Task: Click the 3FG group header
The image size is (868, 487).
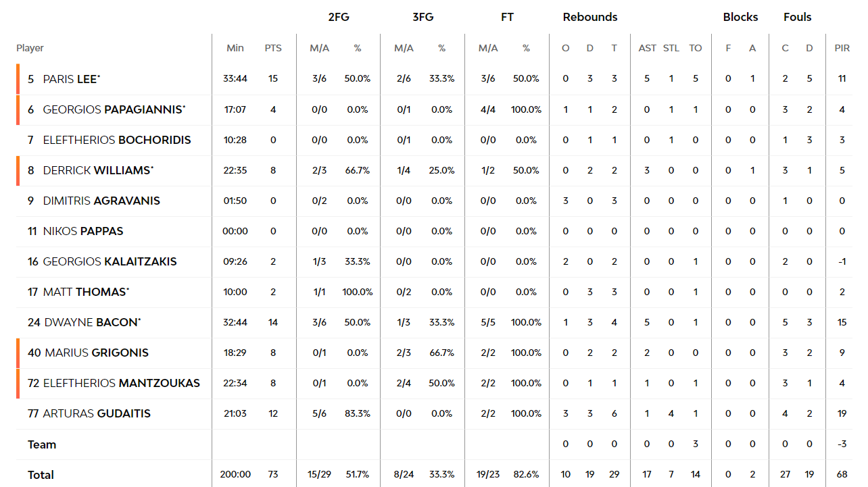Action: point(423,17)
